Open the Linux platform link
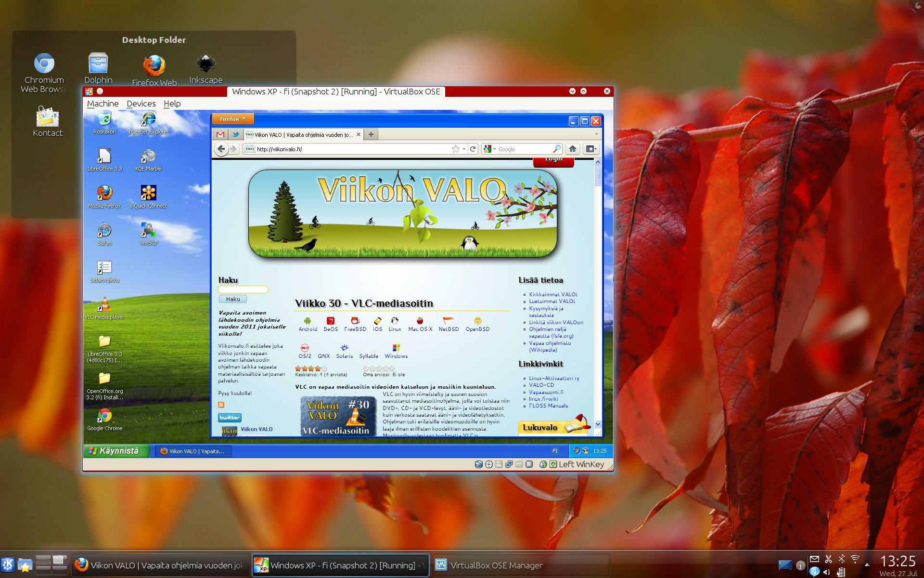Image resolution: width=924 pixels, height=578 pixels. pyautogui.click(x=395, y=325)
